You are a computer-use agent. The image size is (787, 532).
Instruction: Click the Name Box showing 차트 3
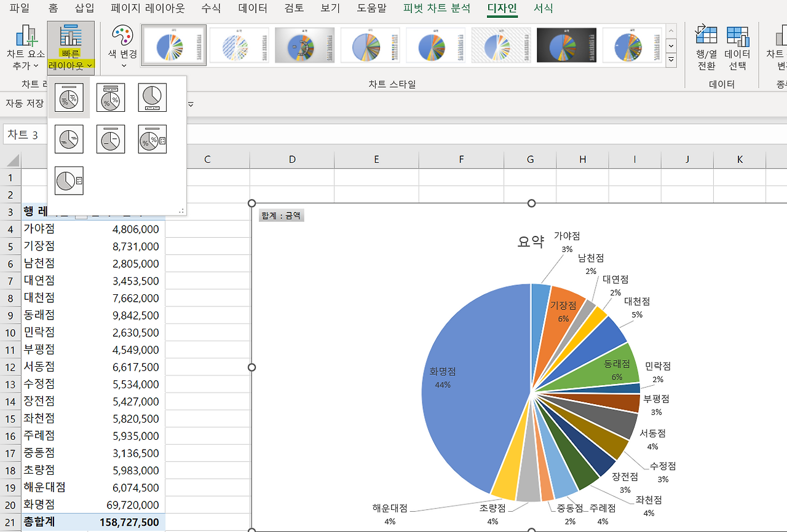tap(25, 135)
